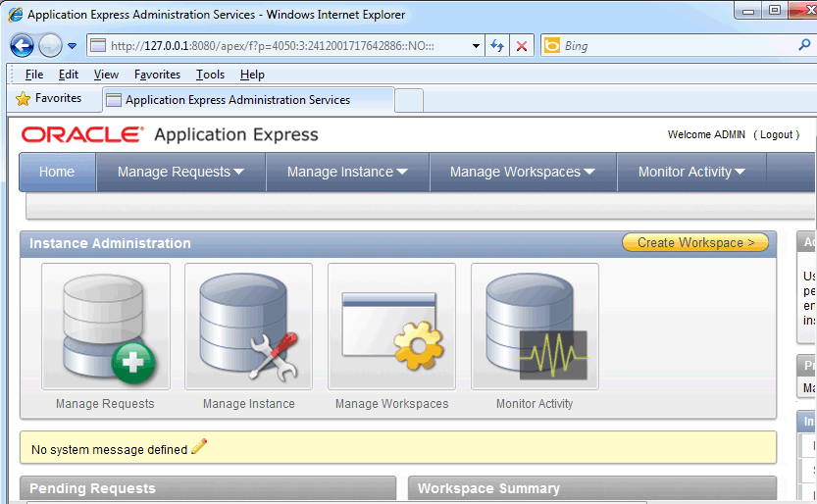This screenshot has height=504, width=817.
Task: Open the File menu
Action: coord(34,75)
